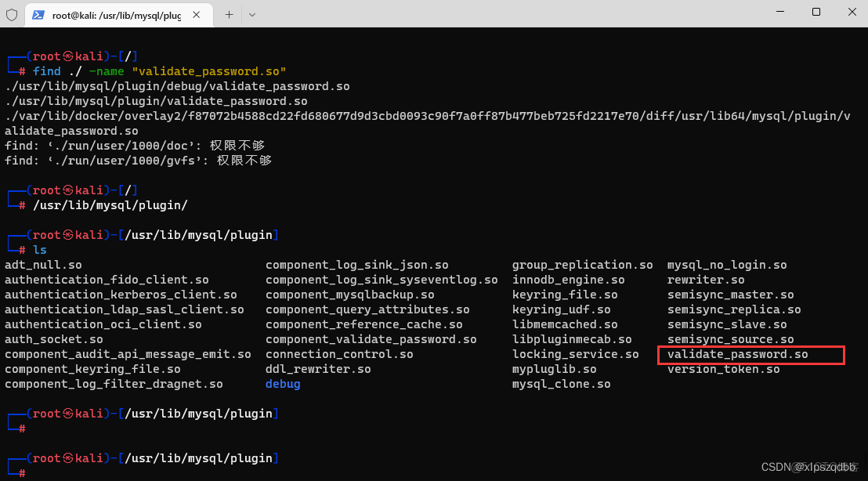
Task: Open a new tab with the plus button
Action: pos(229,15)
